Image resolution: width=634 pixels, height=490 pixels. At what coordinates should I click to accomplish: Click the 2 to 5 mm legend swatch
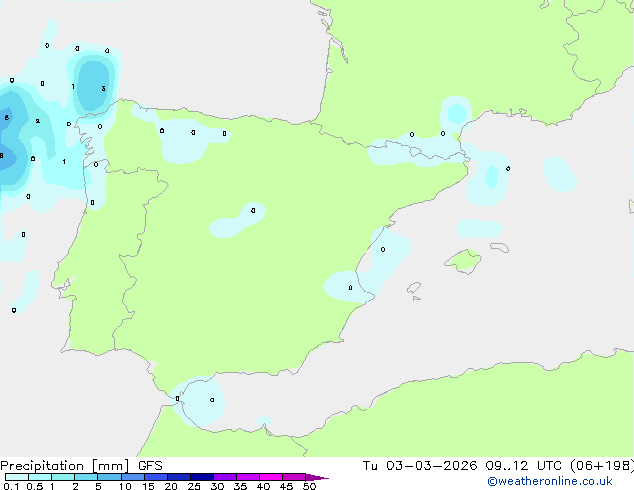tap(86, 477)
